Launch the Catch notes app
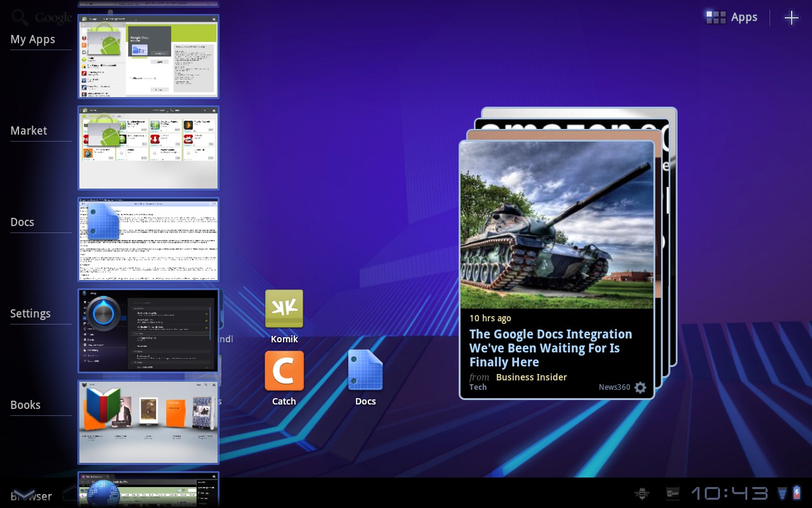 coord(284,378)
